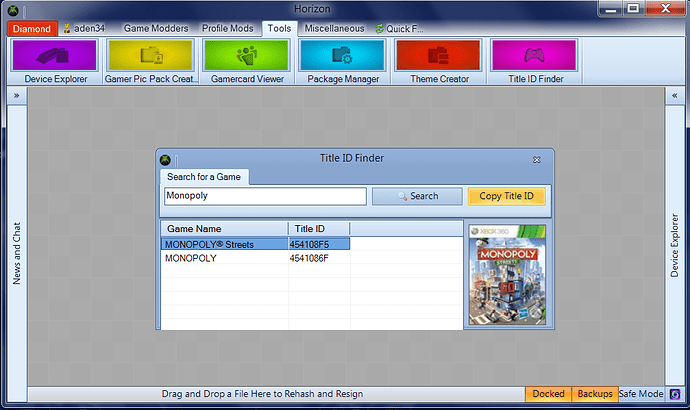The image size is (690, 410).
Task: Toggle Safe Mode in the status bar
Action: [x=641, y=394]
